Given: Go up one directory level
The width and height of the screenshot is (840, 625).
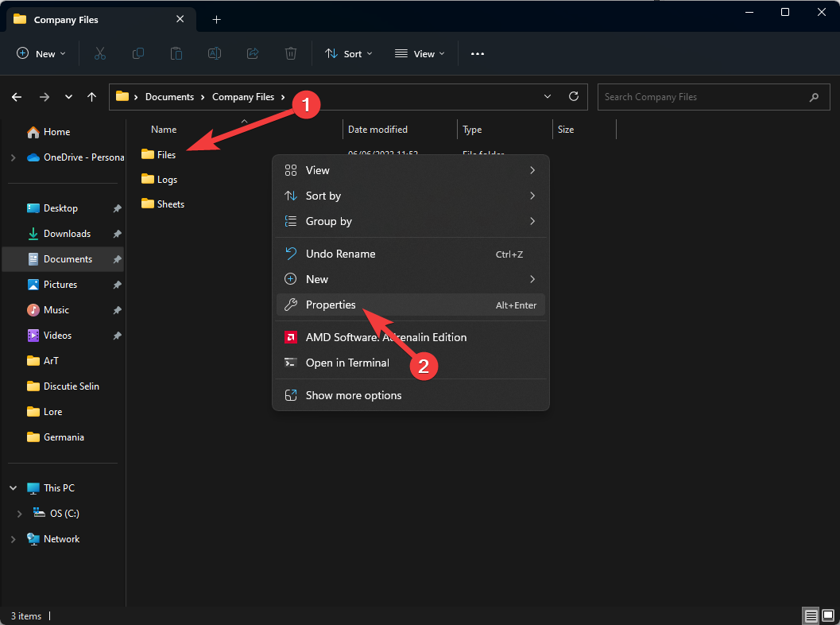Looking at the screenshot, I should [x=92, y=97].
